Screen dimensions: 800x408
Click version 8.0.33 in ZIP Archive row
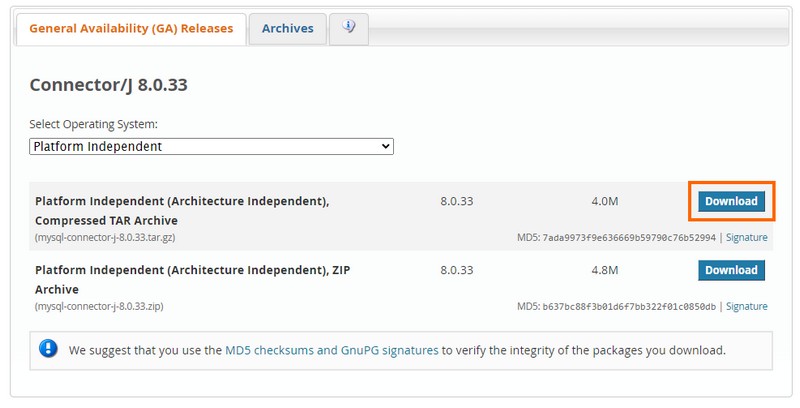click(457, 270)
